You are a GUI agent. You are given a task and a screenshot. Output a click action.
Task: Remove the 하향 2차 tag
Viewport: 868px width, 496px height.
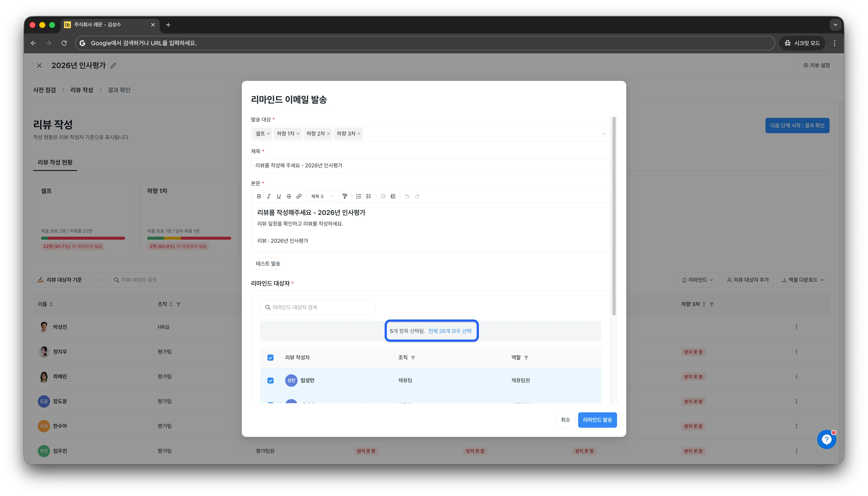tap(328, 134)
